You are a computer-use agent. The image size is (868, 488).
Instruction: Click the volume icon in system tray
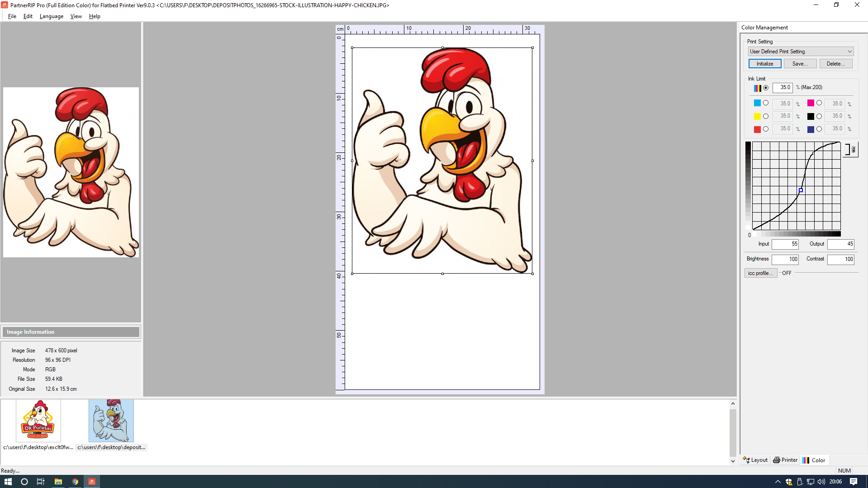tap(821, 482)
